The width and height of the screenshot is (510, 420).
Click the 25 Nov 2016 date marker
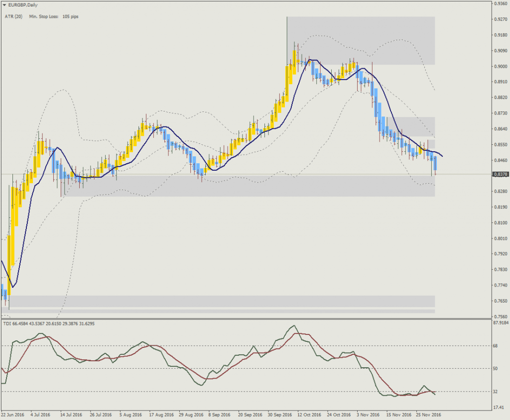click(428, 414)
